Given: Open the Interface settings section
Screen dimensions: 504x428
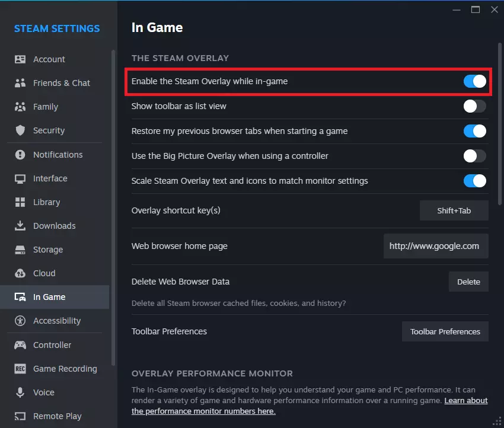Looking at the screenshot, I should click(50, 178).
